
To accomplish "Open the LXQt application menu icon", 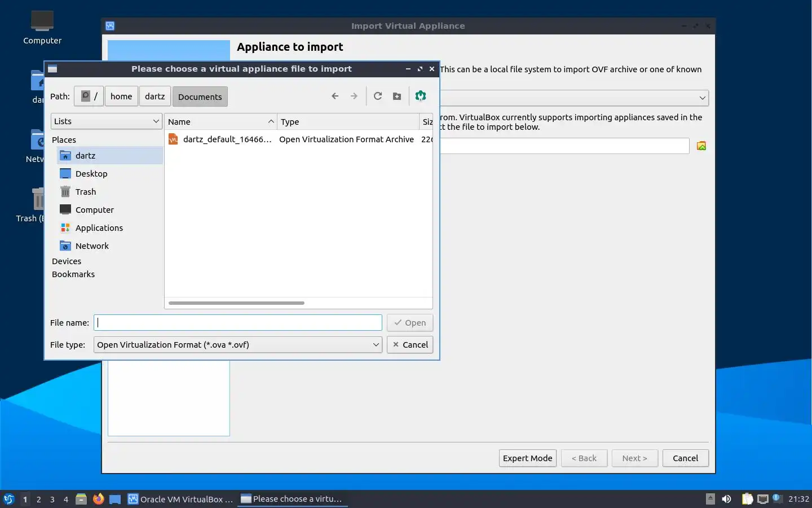I will coord(9,499).
